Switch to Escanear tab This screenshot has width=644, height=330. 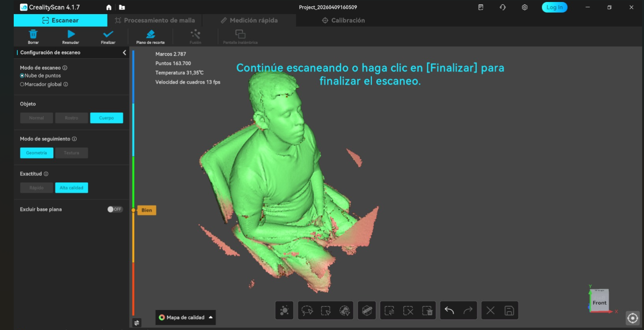[60, 20]
